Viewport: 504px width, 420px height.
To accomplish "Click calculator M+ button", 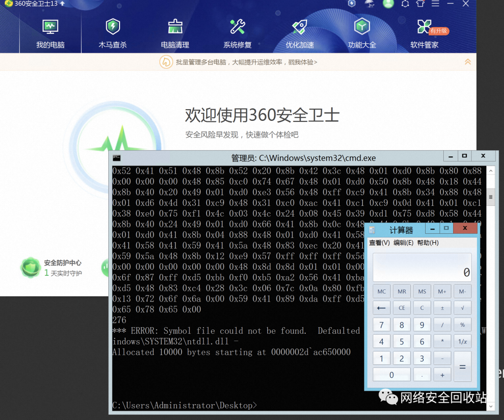I will (442, 292).
